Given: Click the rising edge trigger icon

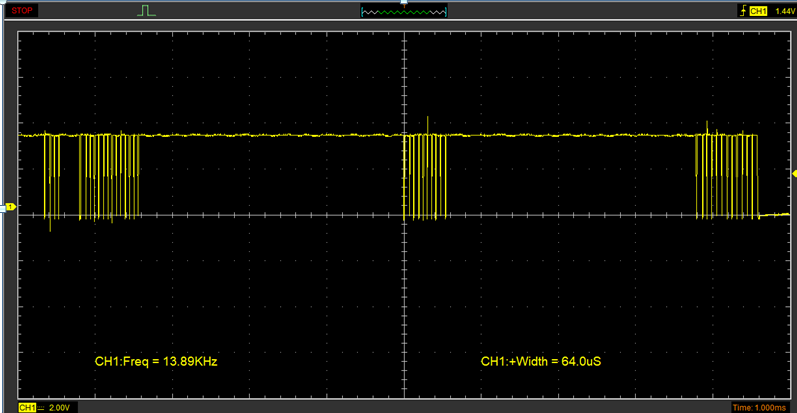Looking at the screenshot, I should pos(741,10).
